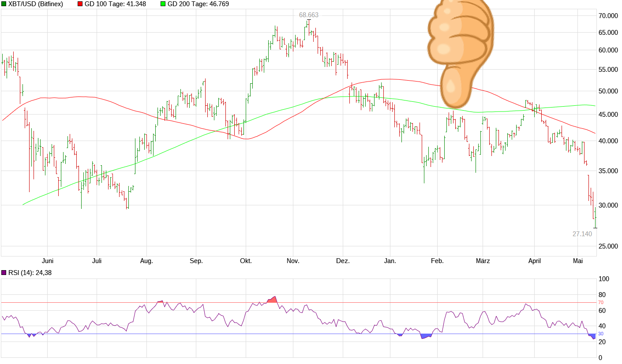Select the Dez. month label
The height and width of the screenshot is (364, 622).
click(344, 261)
